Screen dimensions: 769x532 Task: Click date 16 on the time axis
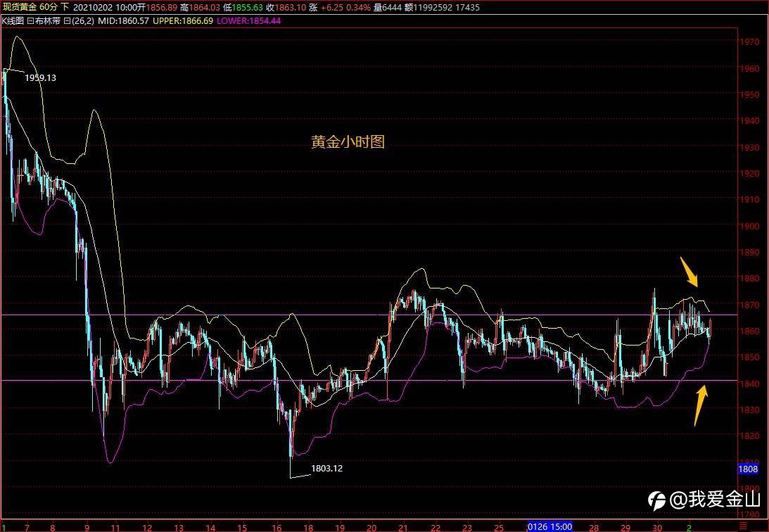(277, 528)
